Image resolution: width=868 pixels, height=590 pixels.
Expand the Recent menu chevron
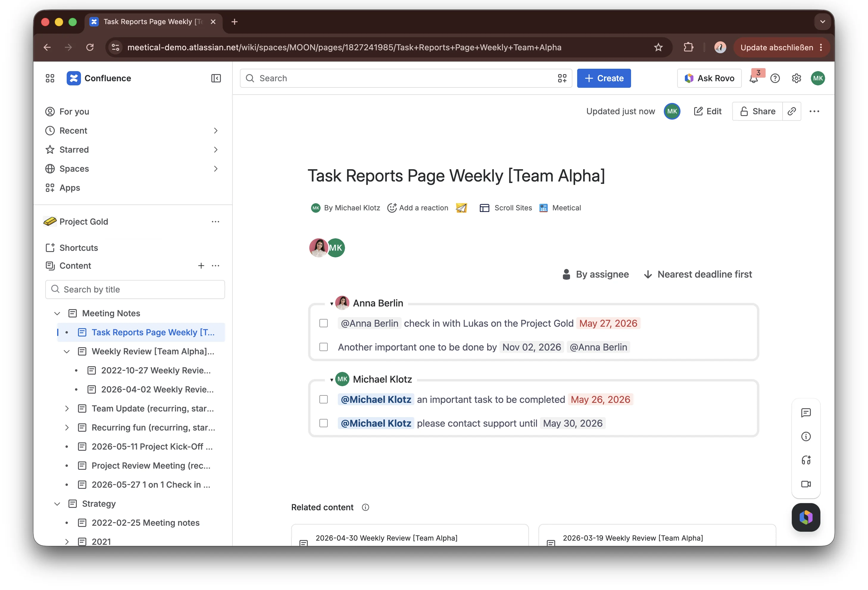click(x=216, y=130)
